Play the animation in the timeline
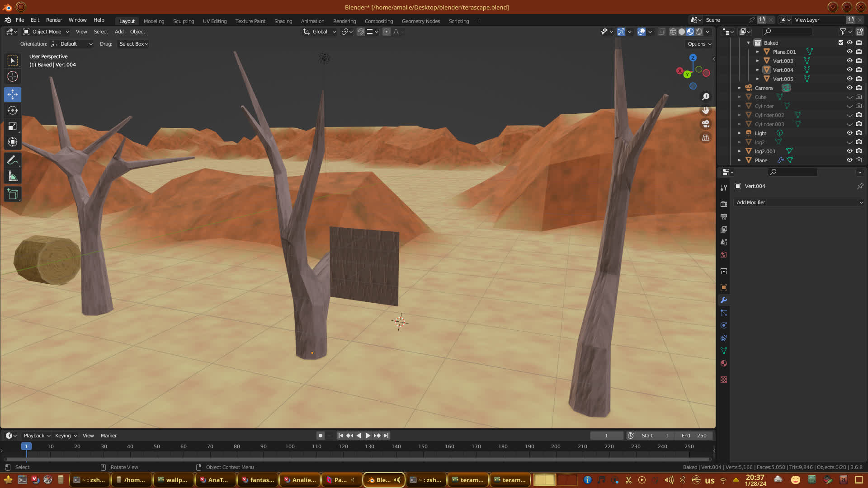 tap(368, 436)
